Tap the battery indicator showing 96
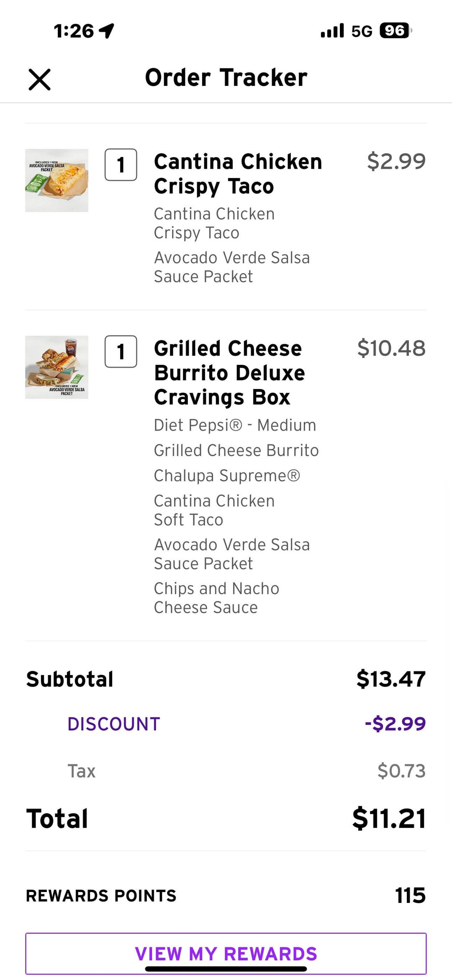This screenshot has height=980, width=452. pos(395,31)
